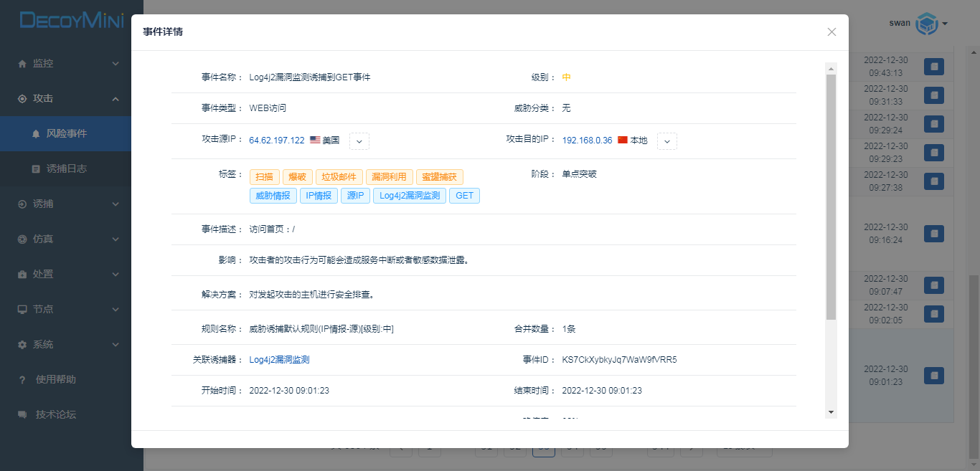Viewport: 980px width, 471px height.
Task: Expand the destination IP dropdown
Action: 667,141
